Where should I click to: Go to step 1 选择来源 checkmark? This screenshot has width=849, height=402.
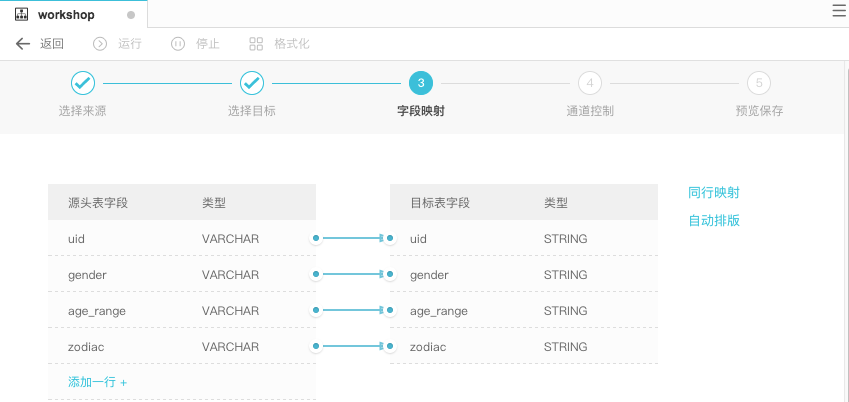coord(83,83)
